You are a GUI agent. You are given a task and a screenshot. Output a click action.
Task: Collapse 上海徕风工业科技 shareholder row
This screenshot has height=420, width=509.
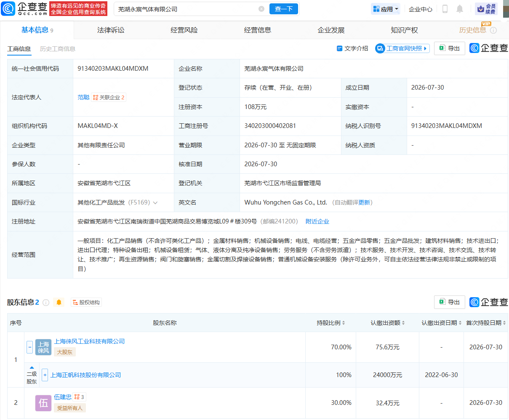click(29, 347)
